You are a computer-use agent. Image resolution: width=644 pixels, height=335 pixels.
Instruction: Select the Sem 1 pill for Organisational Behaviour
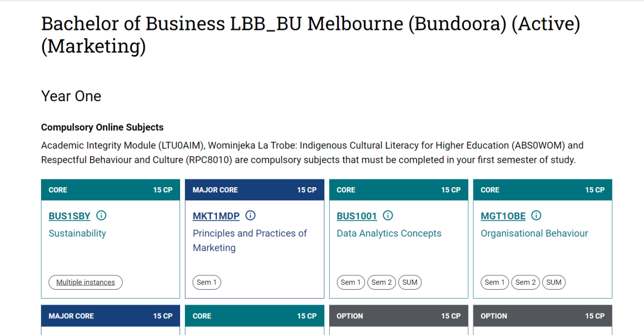coord(495,283)
